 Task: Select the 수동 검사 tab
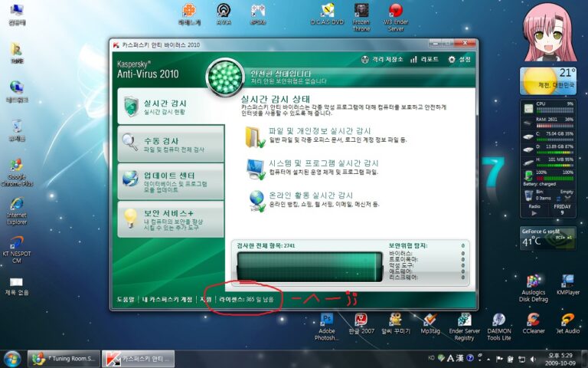click(x=171, y=144)
